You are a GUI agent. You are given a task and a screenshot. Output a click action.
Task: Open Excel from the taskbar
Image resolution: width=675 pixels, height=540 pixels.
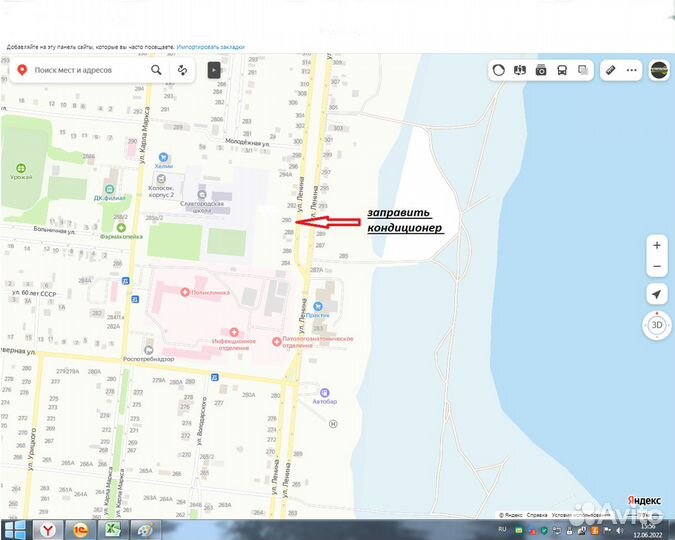pos(113,530)
